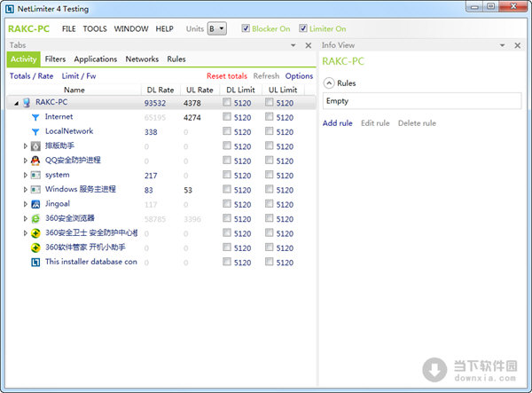Screen dimensions: 532x393
Task: Open the TOOLS menu
Action: click(x=95, y=29)
